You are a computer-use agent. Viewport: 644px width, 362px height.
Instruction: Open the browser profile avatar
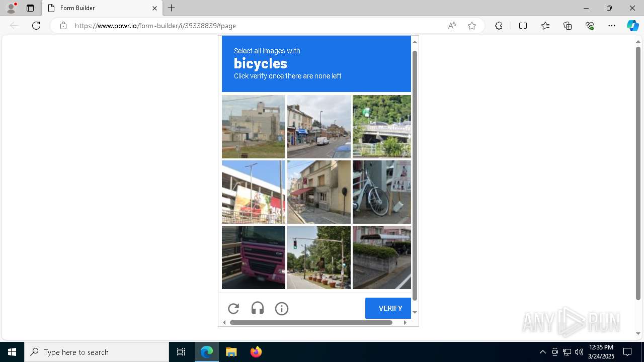pyautogui.click(x=11, y=8)
